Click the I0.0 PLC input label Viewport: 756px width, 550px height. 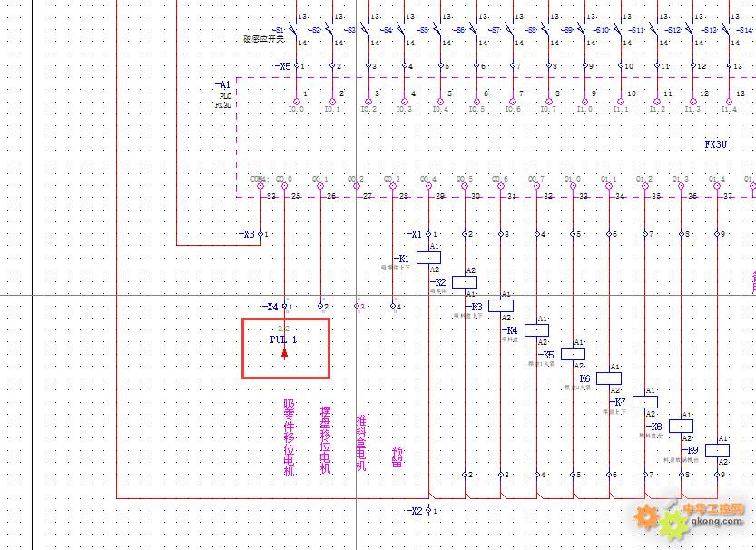point(296,110)
